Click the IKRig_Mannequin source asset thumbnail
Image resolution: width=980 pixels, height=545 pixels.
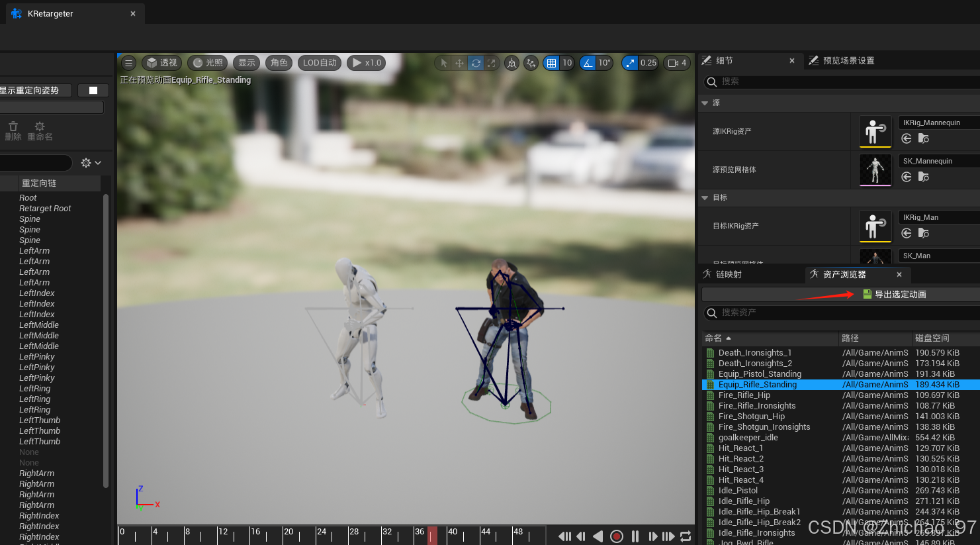(875, 132)
